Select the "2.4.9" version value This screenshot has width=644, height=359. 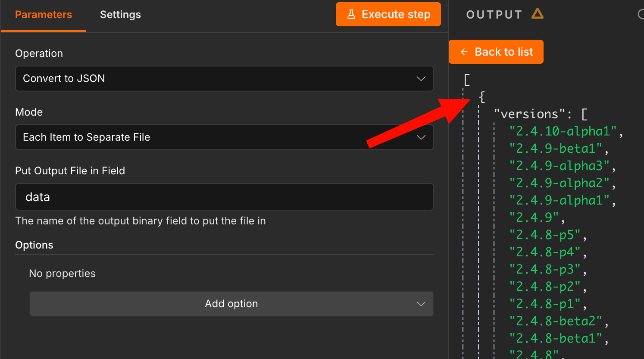(534, 217)
